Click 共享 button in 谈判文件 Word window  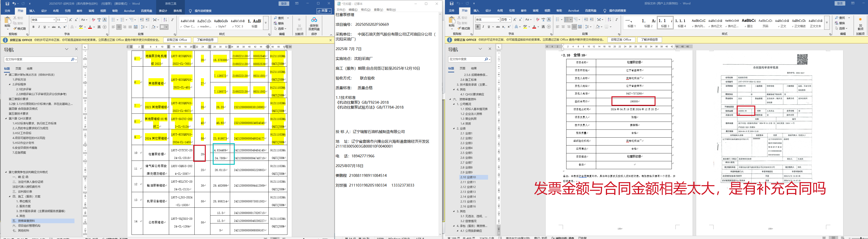tap(324, 11)
